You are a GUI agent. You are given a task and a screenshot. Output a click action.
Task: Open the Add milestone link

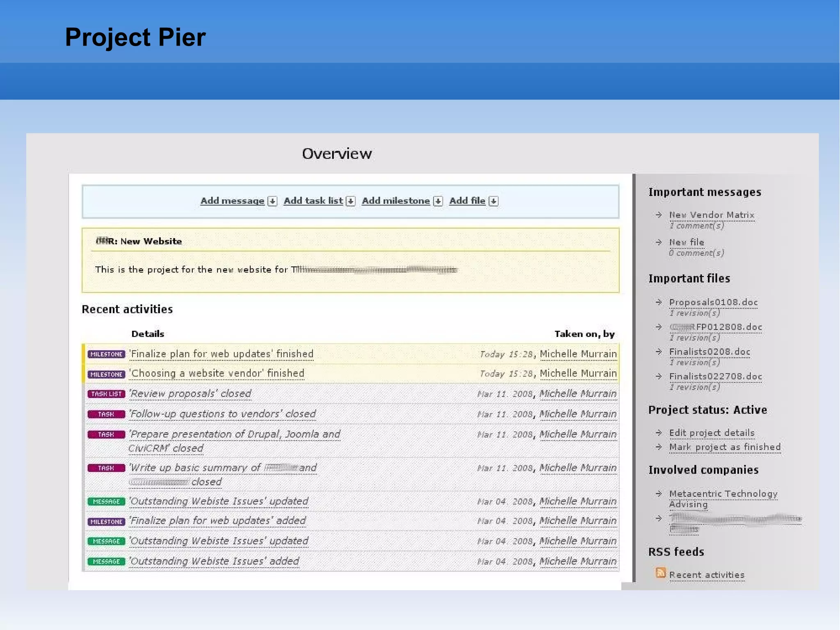(x=395, y=201)
